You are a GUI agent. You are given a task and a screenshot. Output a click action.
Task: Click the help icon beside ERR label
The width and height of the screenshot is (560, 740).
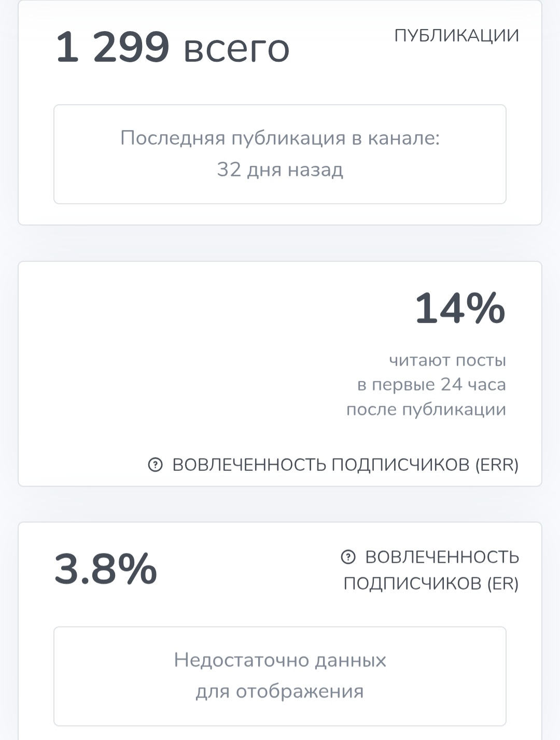pyautogui.click(x=155, y=465)
